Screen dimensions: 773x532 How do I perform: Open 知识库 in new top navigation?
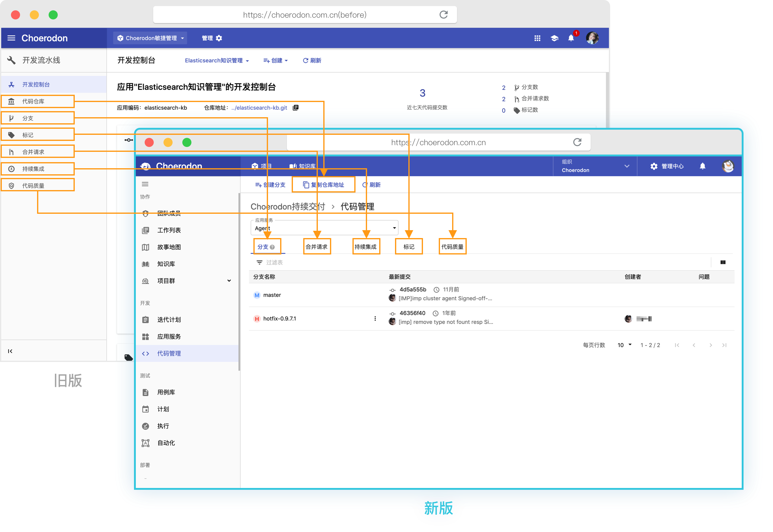302,166
